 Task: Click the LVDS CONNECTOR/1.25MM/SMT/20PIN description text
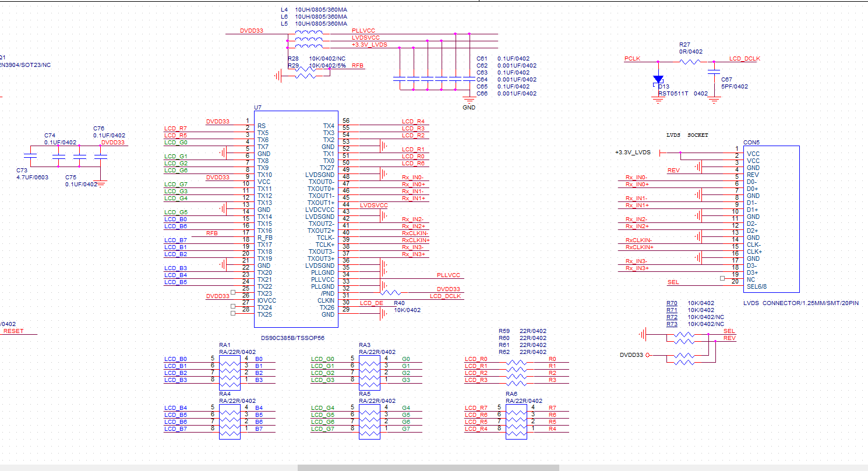tap(801, 303)
